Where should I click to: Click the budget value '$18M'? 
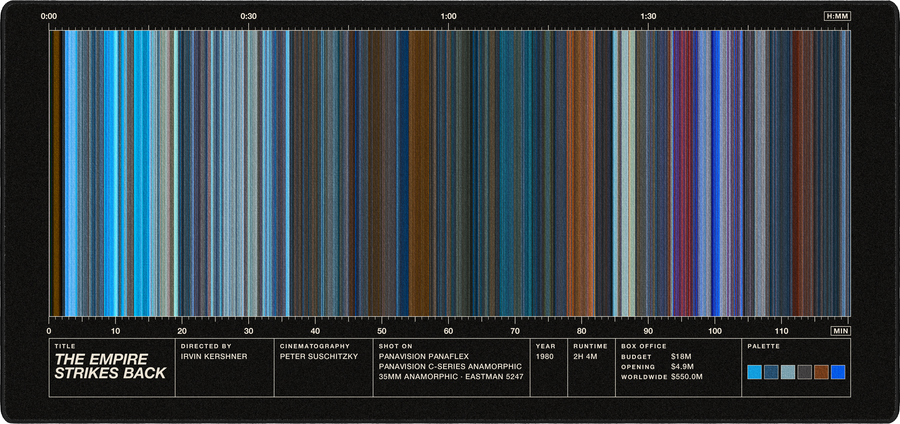pos(680,356)
